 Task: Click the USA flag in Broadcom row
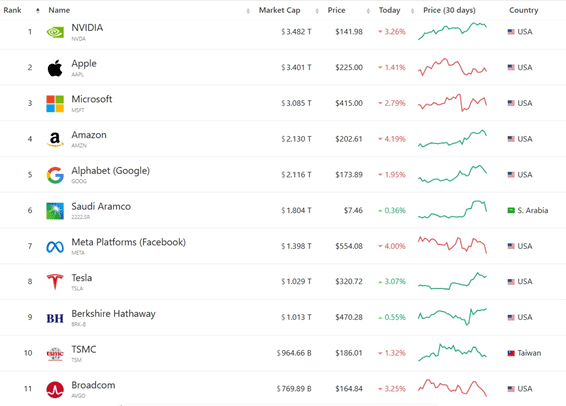511,389
